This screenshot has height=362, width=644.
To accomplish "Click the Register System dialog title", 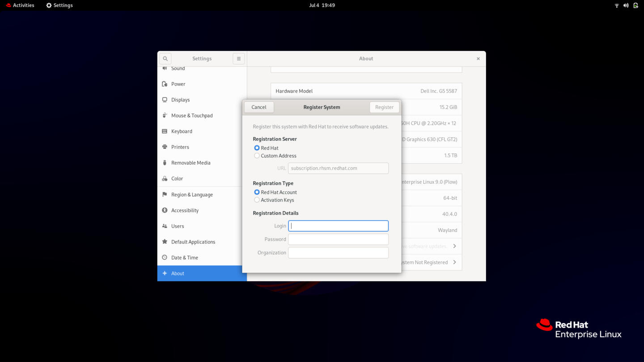I will (x=322, y=107).
